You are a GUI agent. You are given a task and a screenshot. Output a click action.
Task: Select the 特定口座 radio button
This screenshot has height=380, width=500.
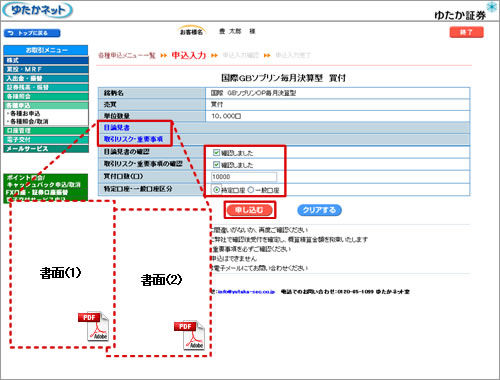coord(216,190)
